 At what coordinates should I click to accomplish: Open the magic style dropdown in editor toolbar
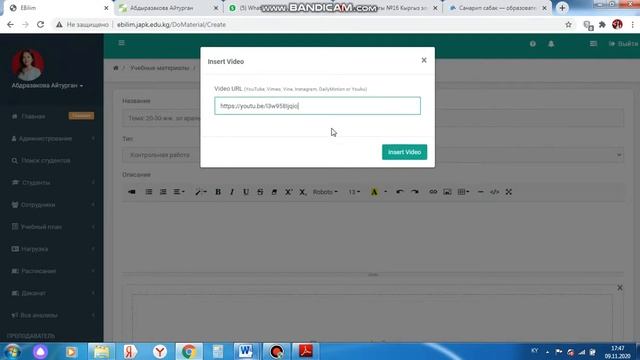pyautogui.click(x=200, y=192)
